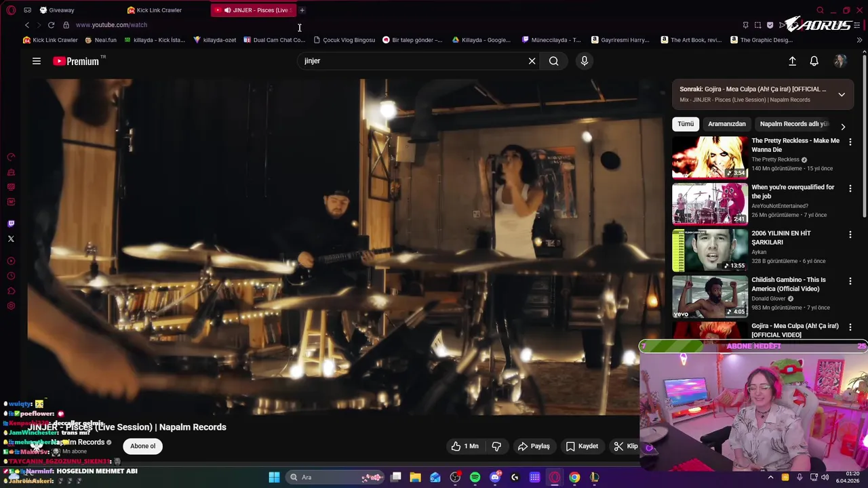Open the killayda-ozet bookmark
868x488 pixels.
[214, 40]
